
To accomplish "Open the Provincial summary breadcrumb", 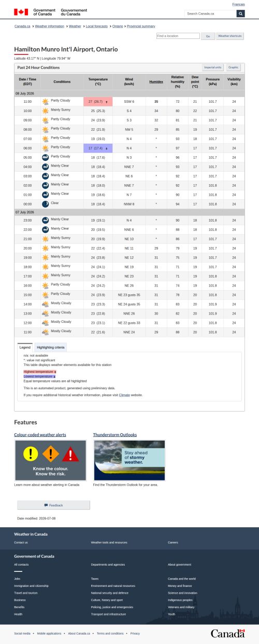I will click(141, 26).
